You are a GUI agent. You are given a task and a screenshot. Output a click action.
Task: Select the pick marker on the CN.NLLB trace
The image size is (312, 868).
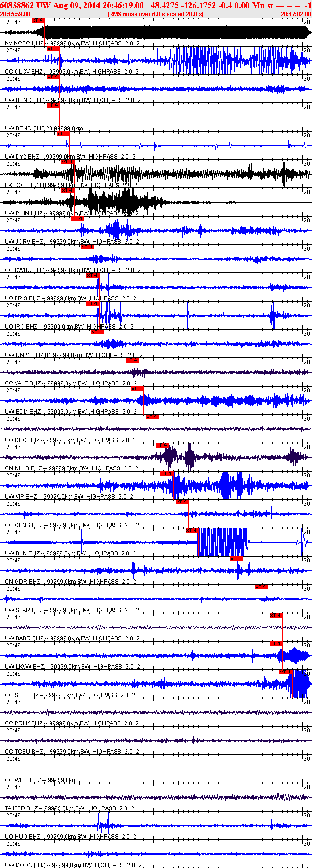tap(162, 445)
